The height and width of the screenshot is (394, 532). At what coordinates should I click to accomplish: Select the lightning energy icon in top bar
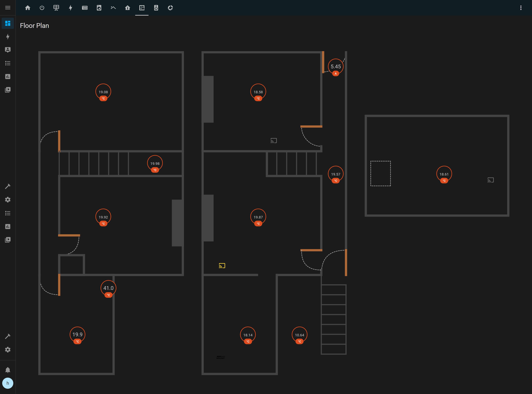(x=71, y=8)
